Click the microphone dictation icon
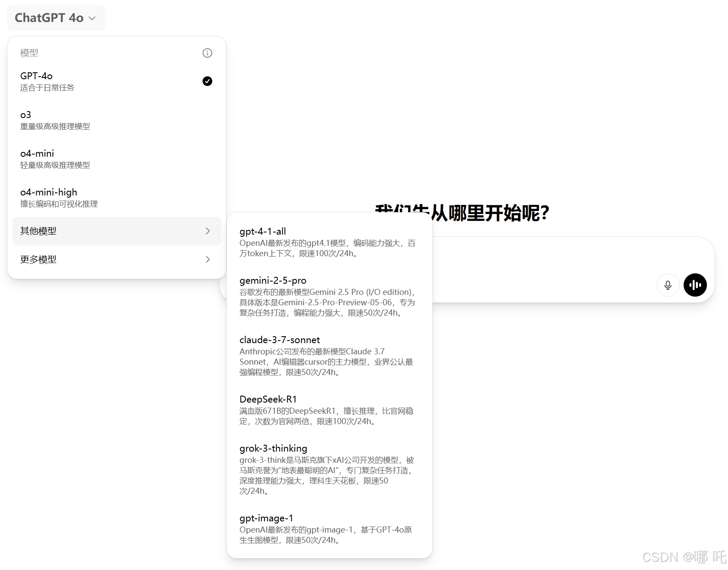The width and height of the screenshot is (728, 570). (x=668, y=285)
